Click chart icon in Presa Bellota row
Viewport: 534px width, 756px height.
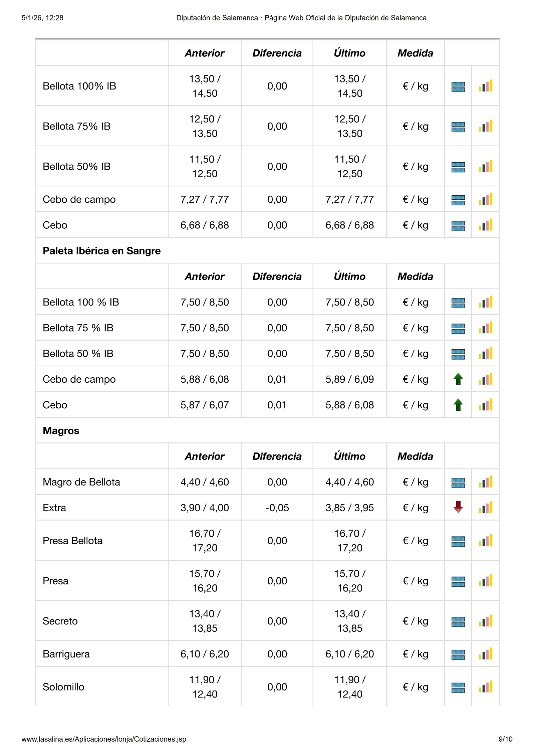click(x=485, y=541)
